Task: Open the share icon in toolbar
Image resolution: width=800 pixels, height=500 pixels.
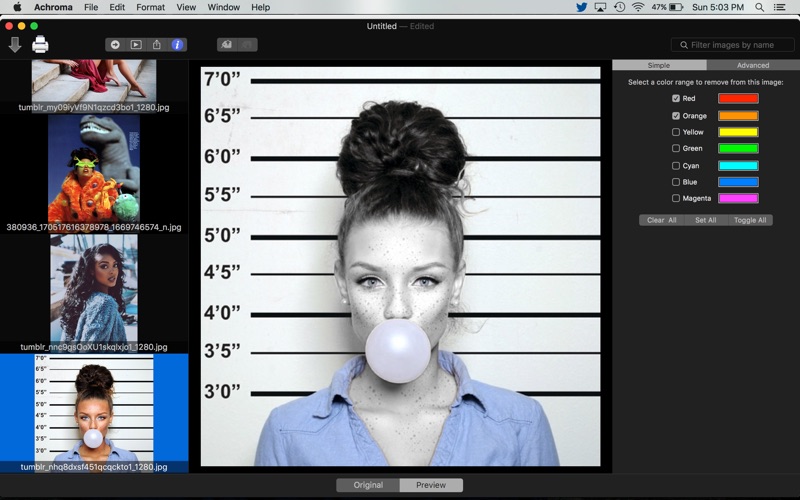Action: point(157,45)
